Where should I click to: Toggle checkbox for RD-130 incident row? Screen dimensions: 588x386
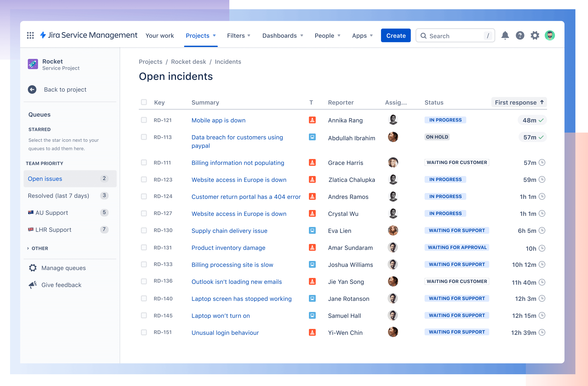(x=144, y=231)
